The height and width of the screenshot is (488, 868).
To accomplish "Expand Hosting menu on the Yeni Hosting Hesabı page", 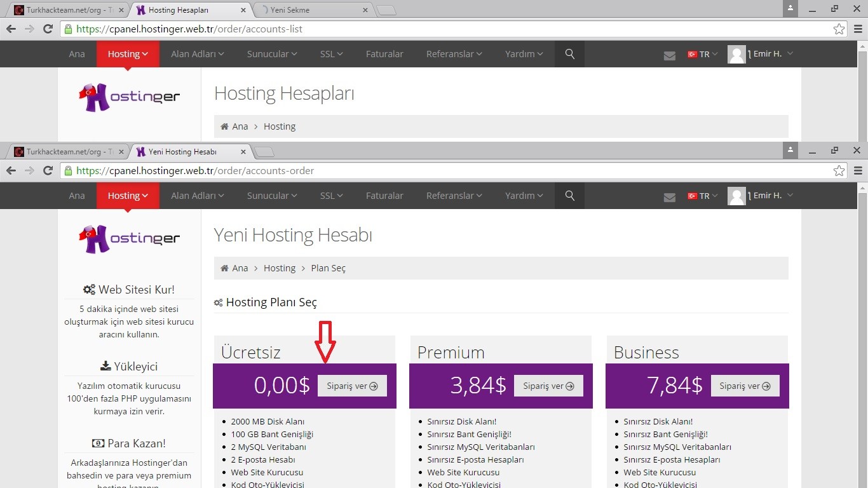I will [128, 196].
